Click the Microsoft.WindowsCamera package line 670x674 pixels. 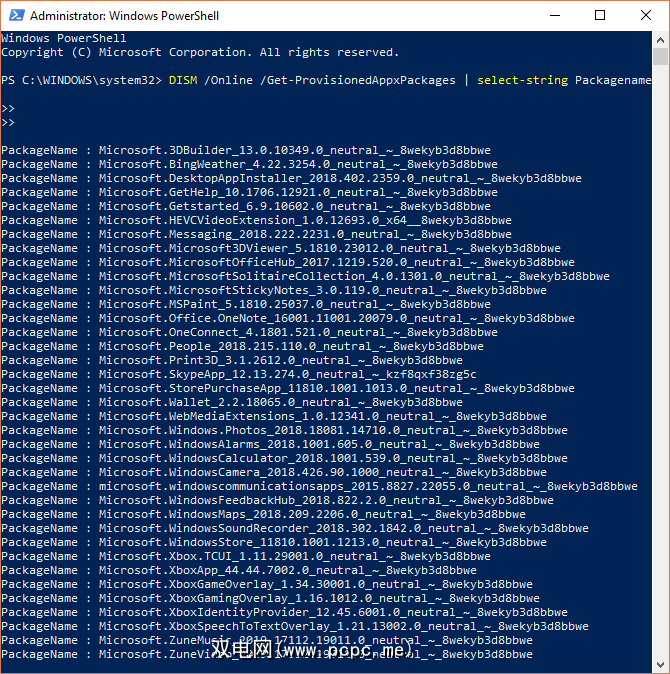[274, 472]
